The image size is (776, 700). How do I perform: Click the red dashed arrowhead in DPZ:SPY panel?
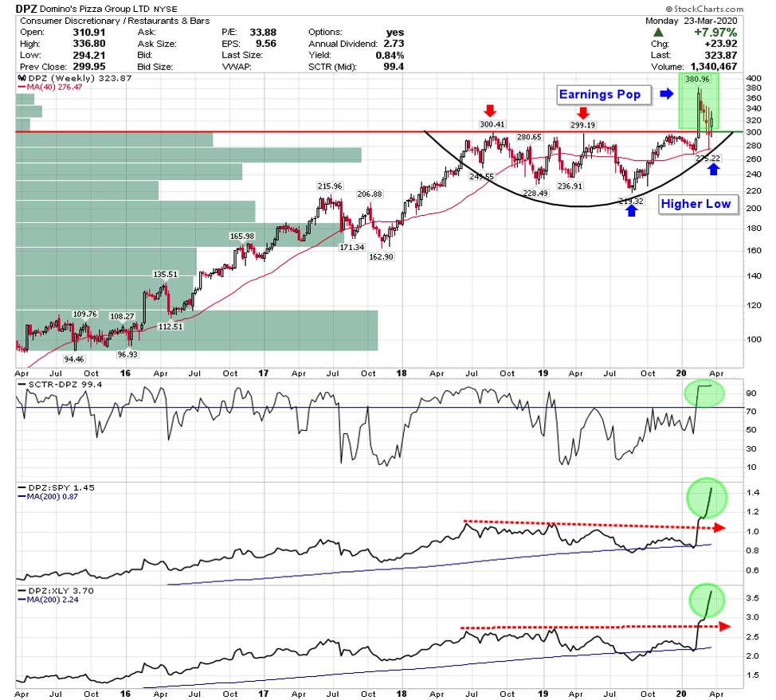721,527
